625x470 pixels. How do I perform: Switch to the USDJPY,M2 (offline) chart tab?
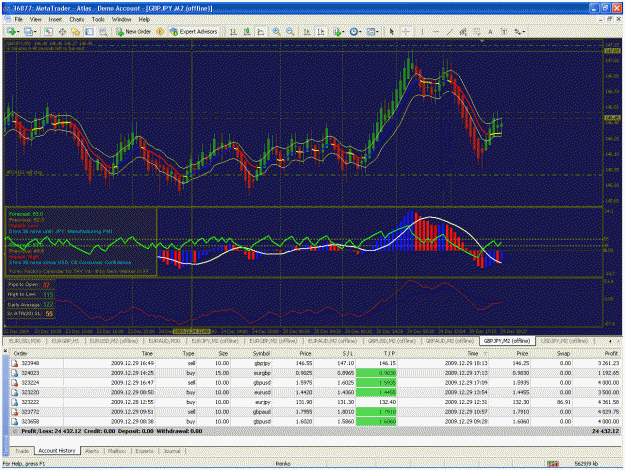[x=564, y=341]
